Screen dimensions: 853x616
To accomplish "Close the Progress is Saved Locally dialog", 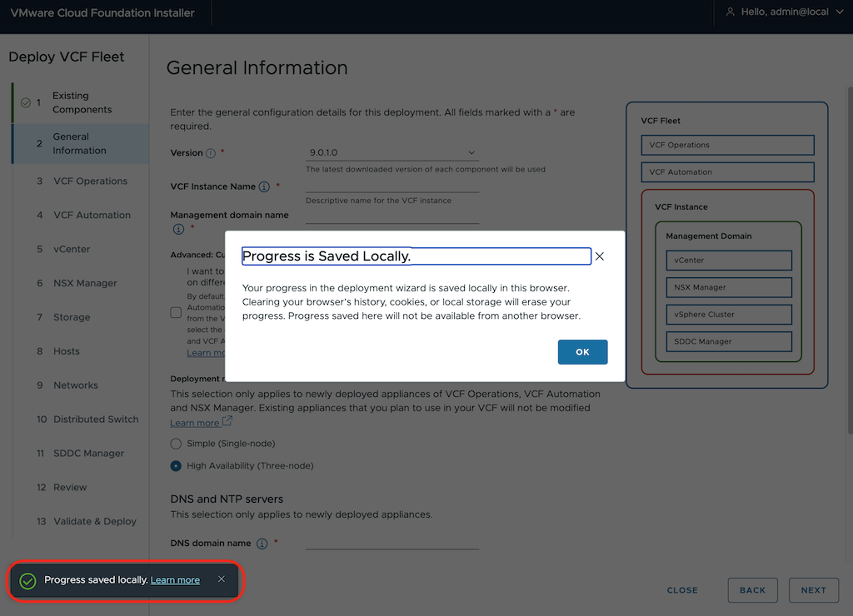I will (599, 256).
